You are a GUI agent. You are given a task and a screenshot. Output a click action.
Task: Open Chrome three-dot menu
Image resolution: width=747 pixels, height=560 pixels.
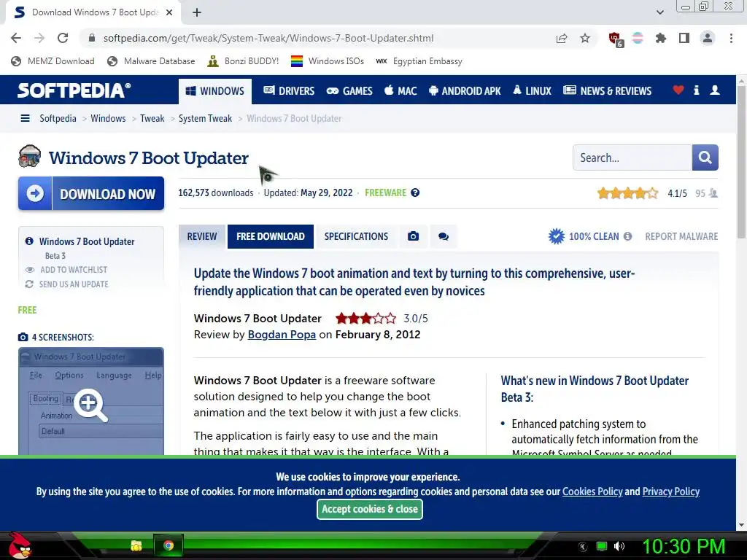tap(731, 38)
